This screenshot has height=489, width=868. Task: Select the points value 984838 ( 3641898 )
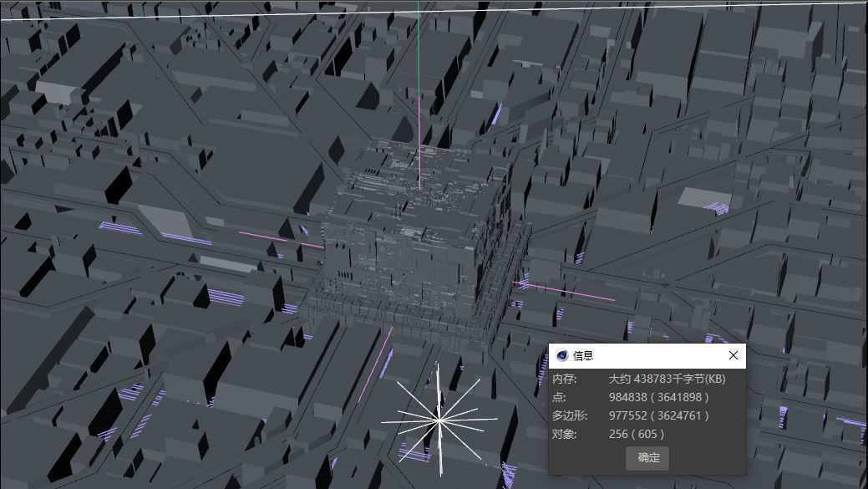coord(659,397)
